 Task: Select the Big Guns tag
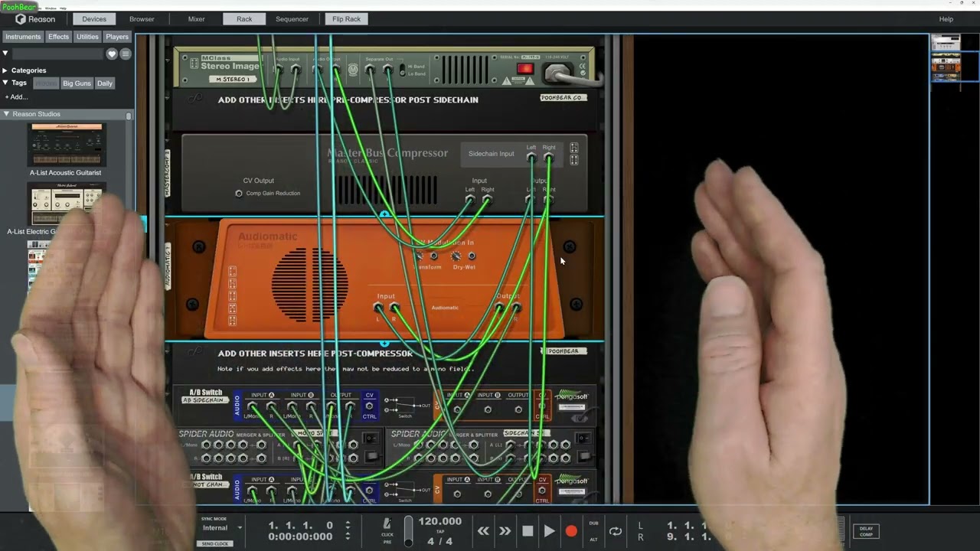tap(77, 83)
